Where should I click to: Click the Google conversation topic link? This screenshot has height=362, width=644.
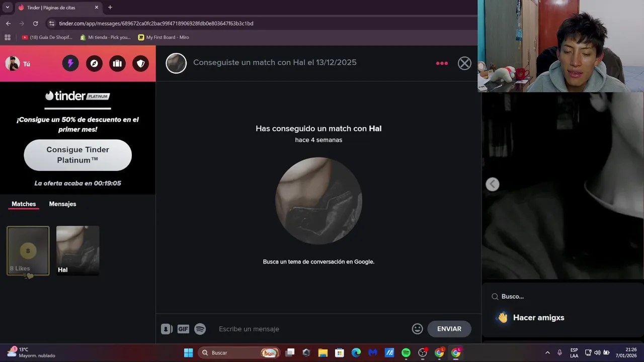pos(318,262)
